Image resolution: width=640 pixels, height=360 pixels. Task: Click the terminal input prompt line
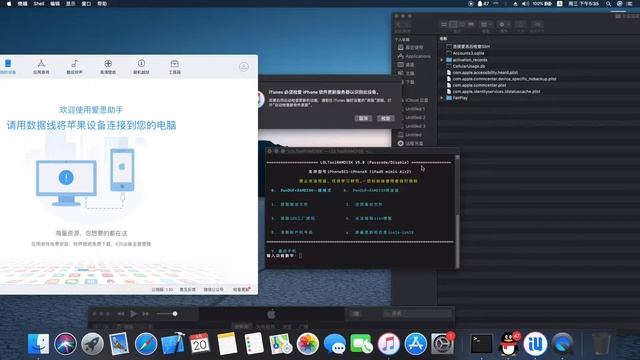tap(284, 256)
